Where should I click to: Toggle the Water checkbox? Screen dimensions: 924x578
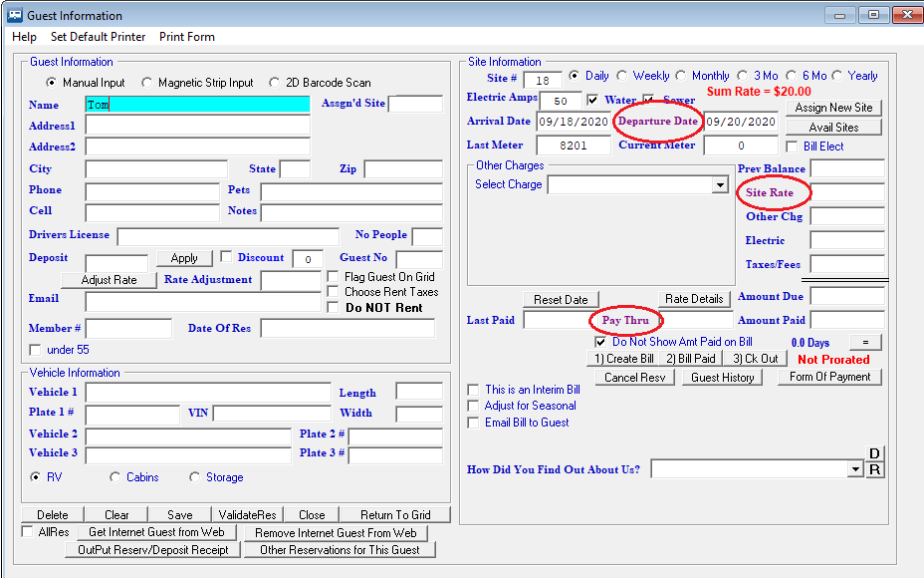(592, 100)
